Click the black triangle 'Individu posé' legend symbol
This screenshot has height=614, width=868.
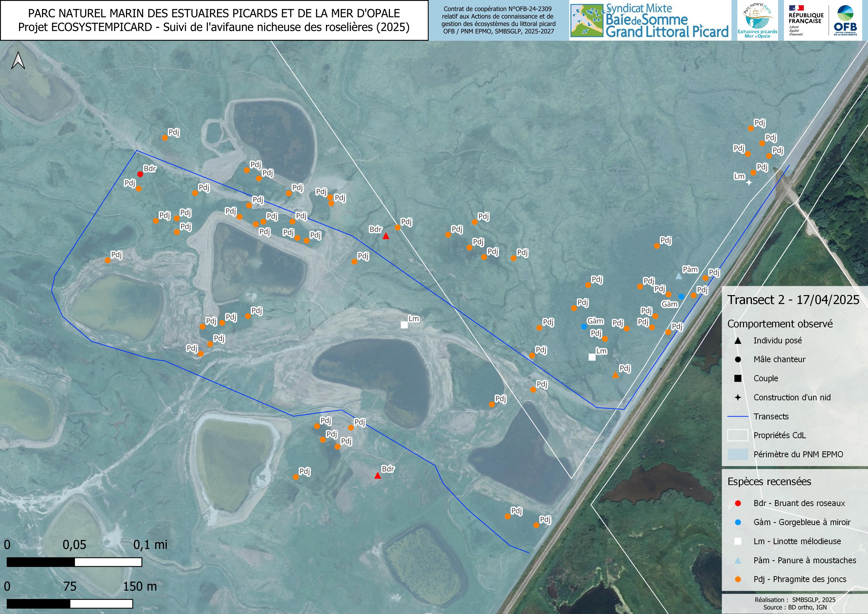[738, 341]
